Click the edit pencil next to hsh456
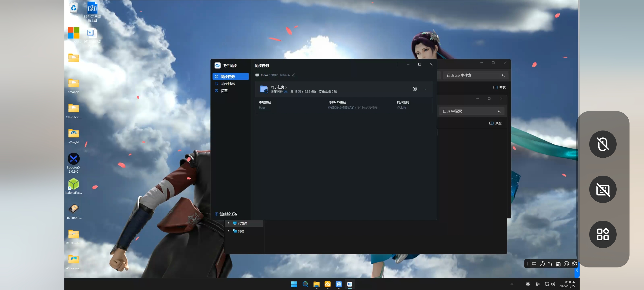 (294, 75)
